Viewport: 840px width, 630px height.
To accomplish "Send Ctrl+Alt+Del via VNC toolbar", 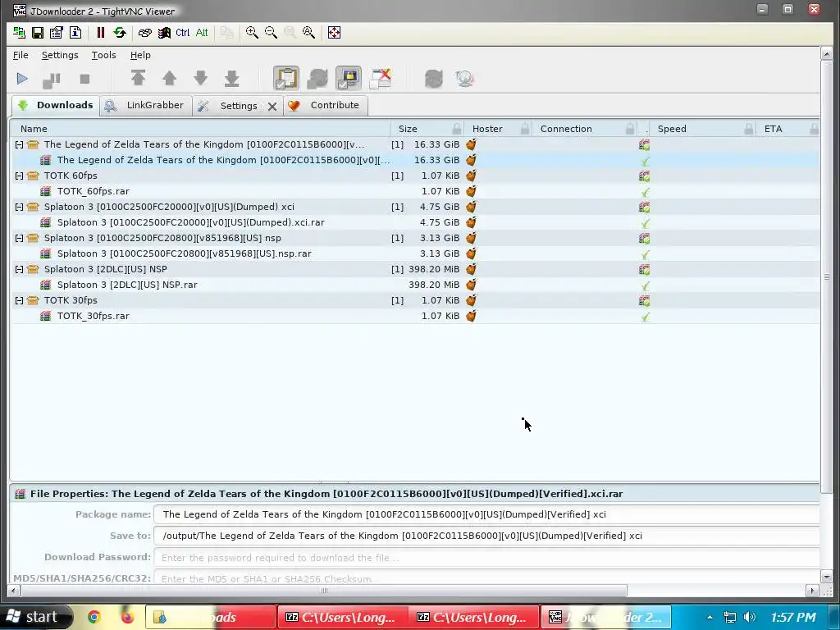I will pyautogui.click(x=144, y=33).
